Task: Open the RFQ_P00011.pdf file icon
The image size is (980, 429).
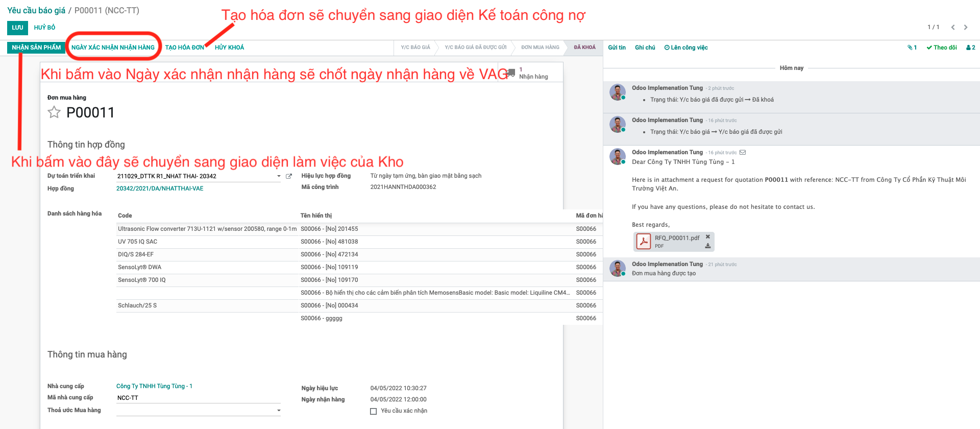Action: [644, 242]
